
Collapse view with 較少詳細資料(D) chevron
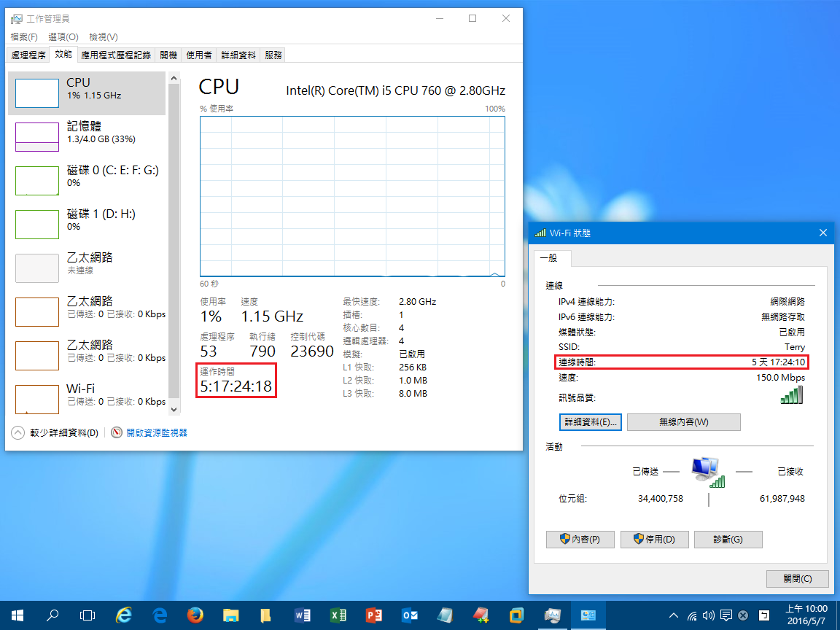pos(17,433)
